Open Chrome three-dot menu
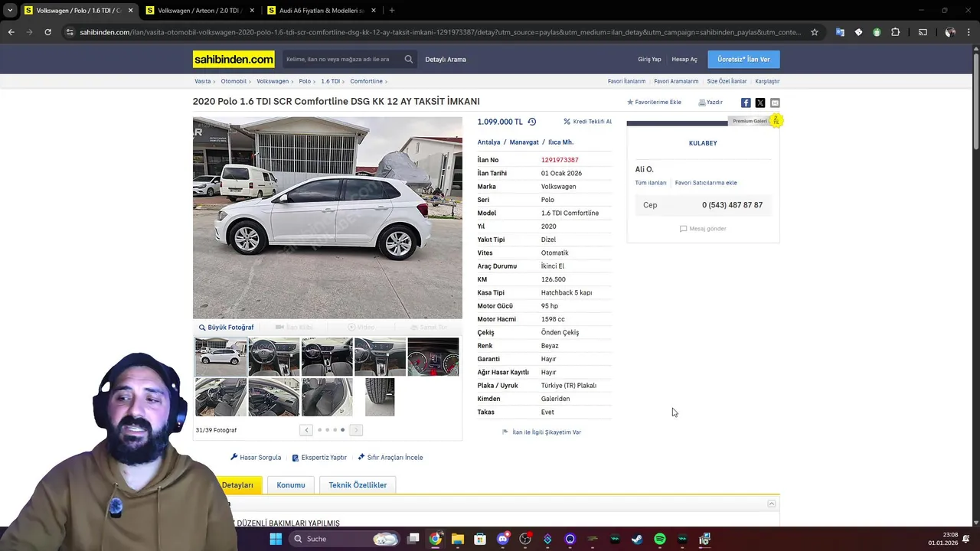 point(969,32)
